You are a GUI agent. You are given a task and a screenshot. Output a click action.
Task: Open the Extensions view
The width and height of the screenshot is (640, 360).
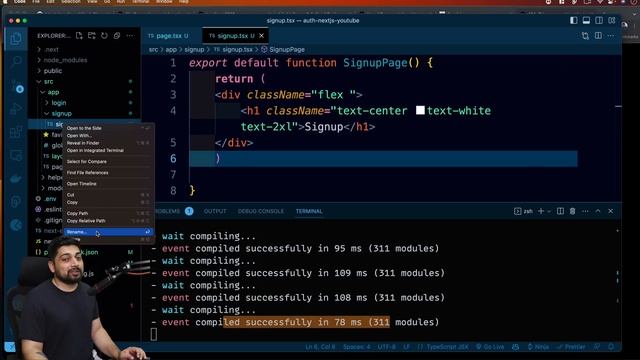[16, 132]
